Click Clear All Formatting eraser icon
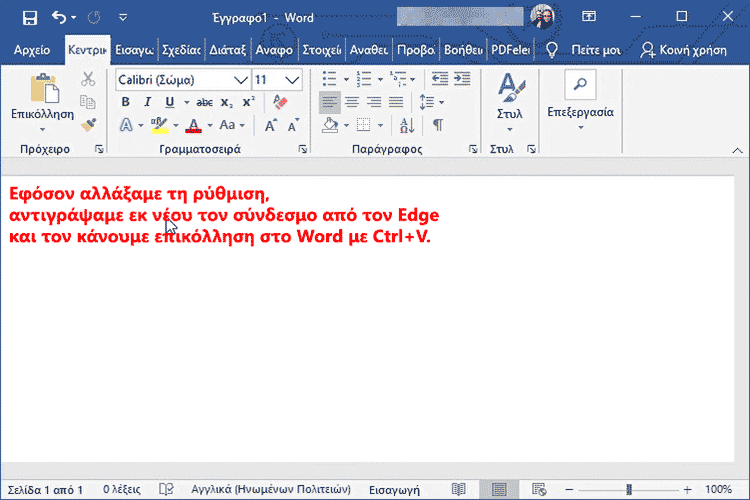The width and height of the screenshot is (750, 500). coord(280,102)
